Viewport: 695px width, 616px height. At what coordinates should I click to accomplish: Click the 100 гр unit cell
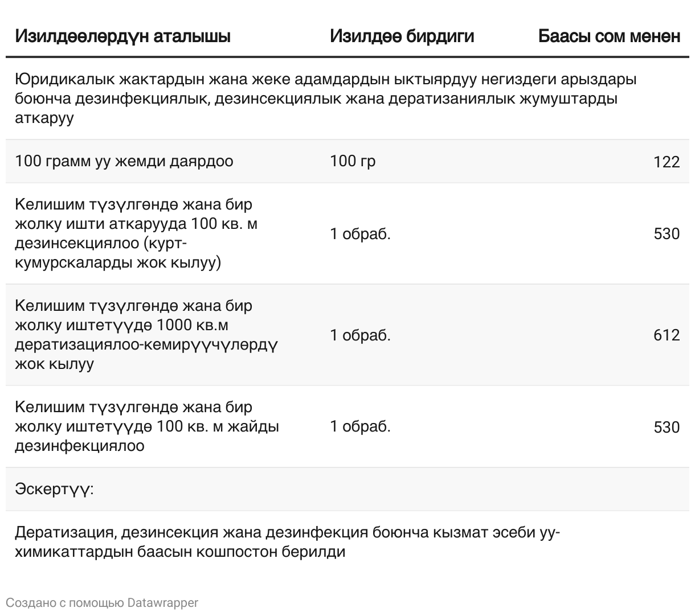[353, 161]
